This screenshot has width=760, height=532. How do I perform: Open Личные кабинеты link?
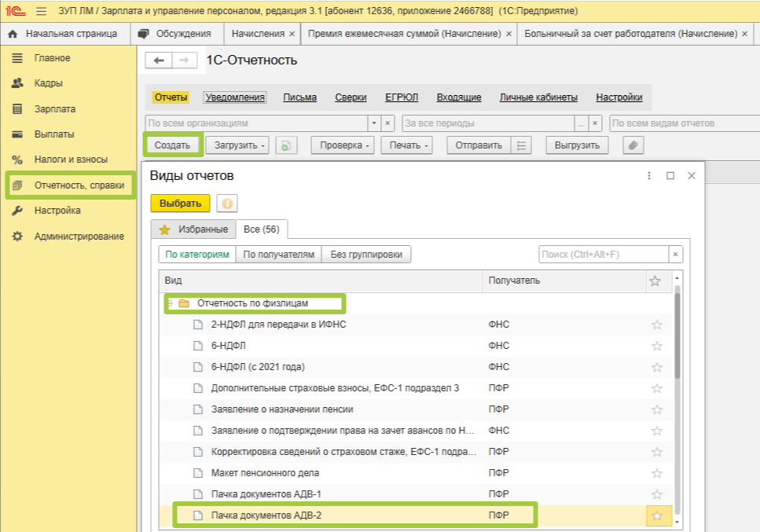pos(538,97)
